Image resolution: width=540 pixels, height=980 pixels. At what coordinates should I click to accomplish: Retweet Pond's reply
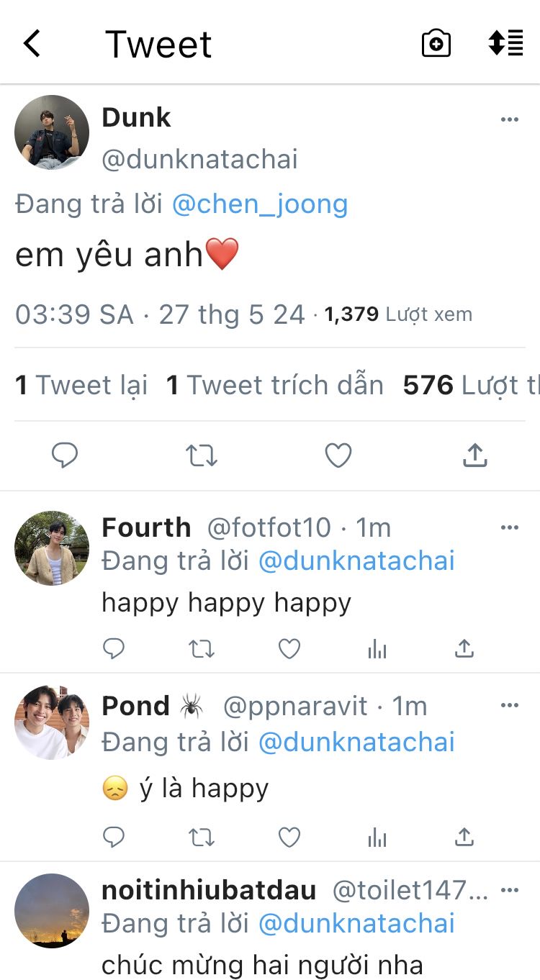pos(202,837)
